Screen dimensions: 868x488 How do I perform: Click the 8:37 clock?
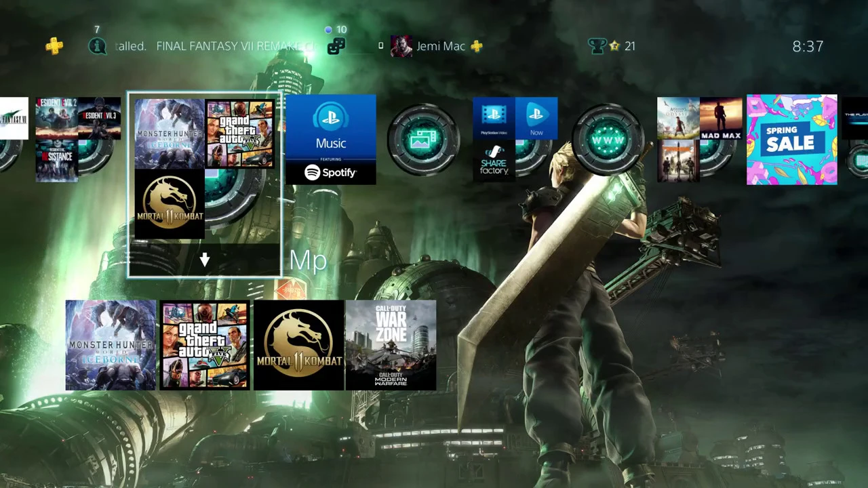808,46
